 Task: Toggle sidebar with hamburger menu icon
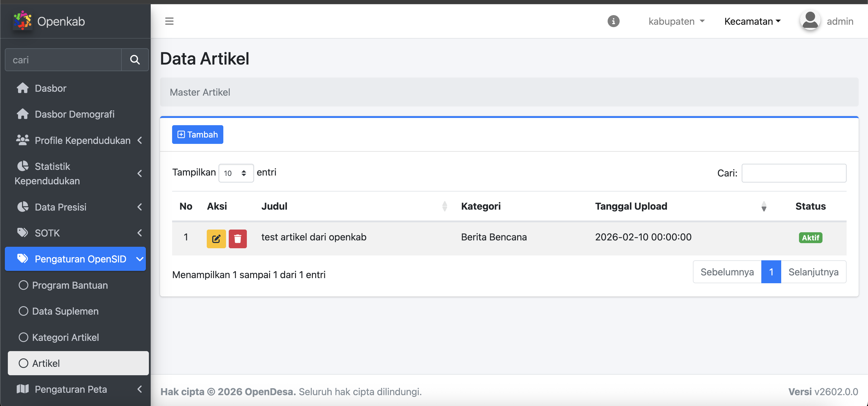[x=169, y=21]
